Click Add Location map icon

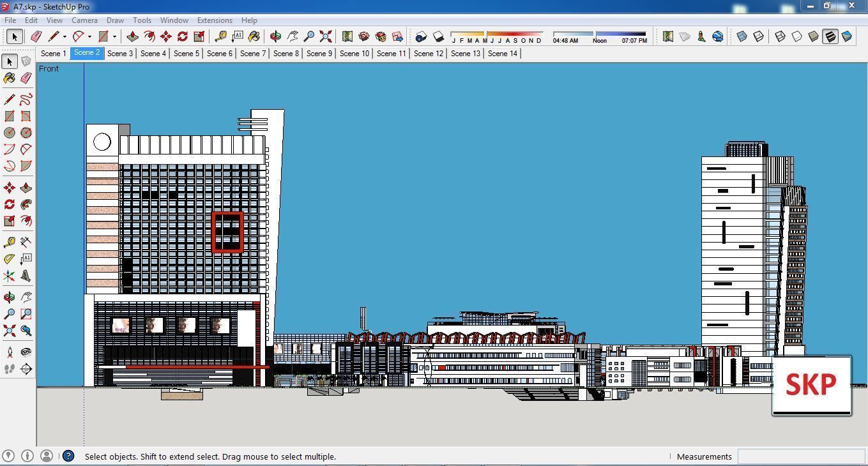point(668,36)
